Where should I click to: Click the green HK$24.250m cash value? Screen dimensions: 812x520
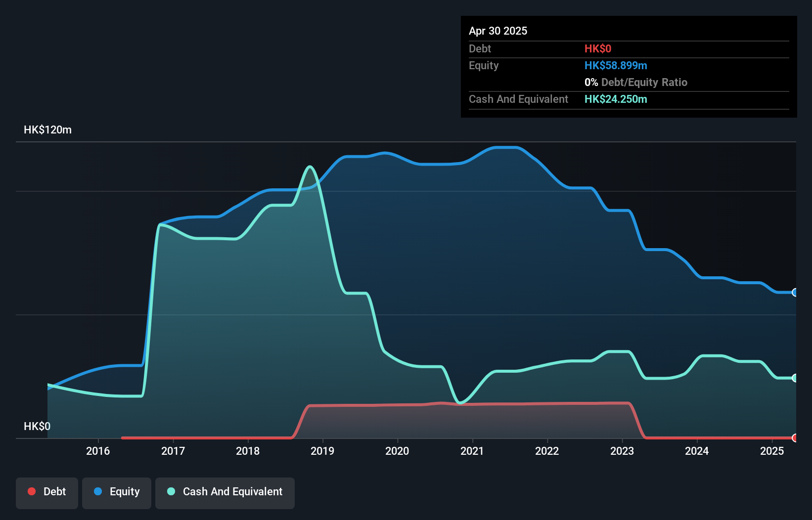[x=616, y=99]
